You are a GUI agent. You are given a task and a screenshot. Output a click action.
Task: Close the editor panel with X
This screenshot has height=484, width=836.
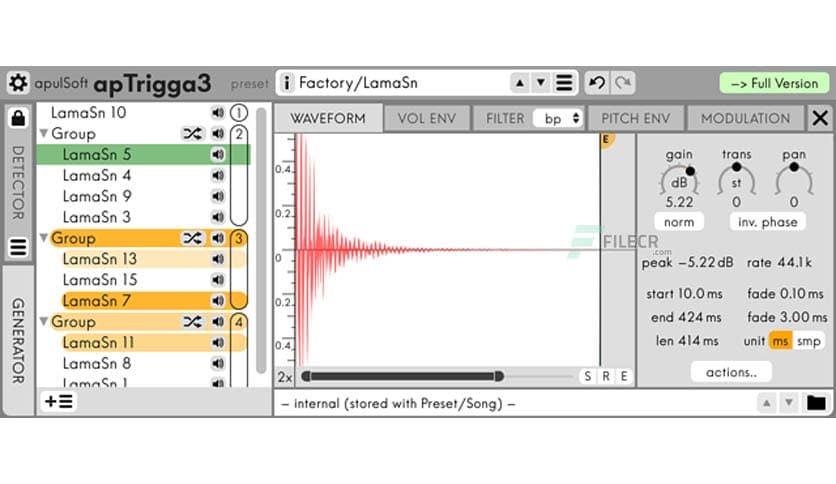point(820,118)
